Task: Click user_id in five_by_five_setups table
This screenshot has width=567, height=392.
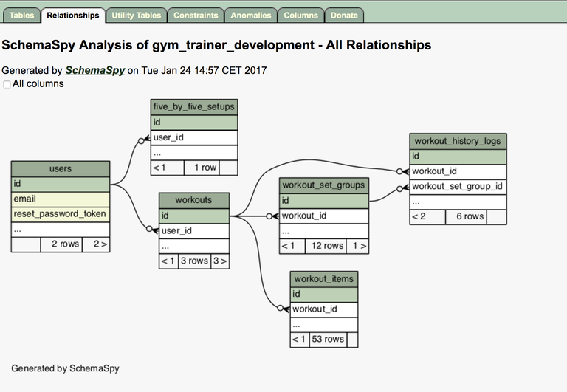Action: point(193,137)
